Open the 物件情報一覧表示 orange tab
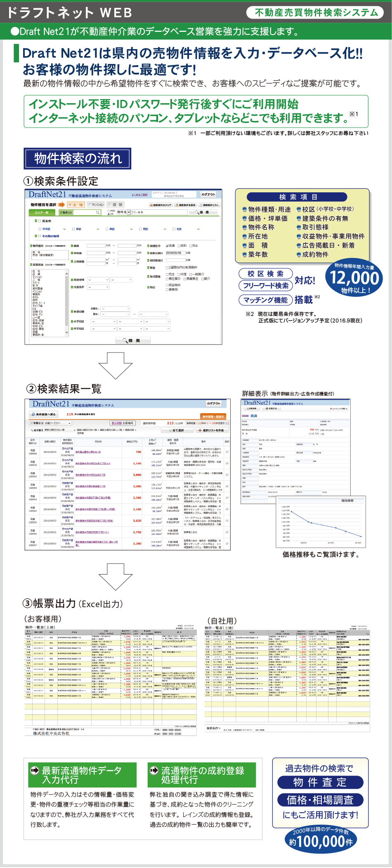Image resolution: width=392 pixels, height=868 pixels. (214, 416)
